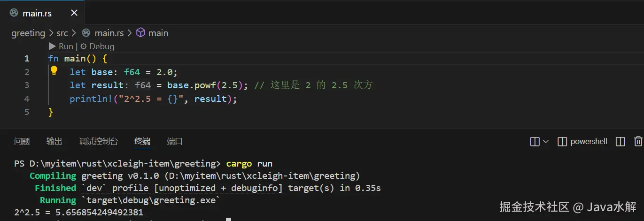This screenshot has width=644, height=221.
Task: Switch to the 端口 tab
Action: (175, 141)
